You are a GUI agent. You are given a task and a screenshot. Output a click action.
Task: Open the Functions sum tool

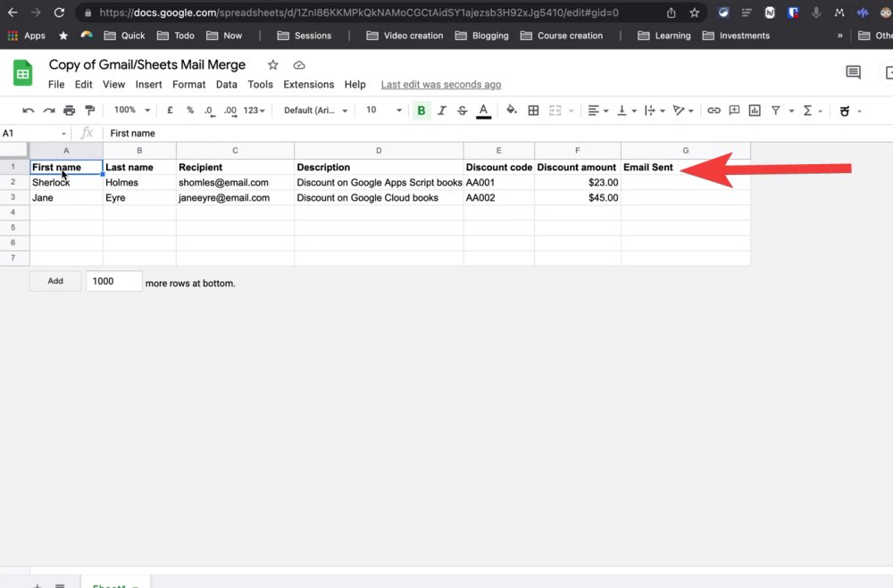pos(806,110)
